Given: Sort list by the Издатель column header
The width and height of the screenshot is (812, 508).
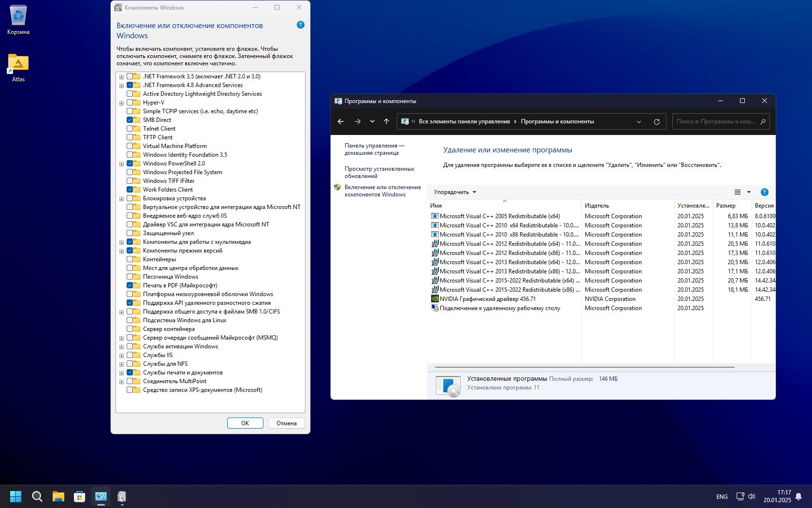Looking at the screenshot, I should click(597, 206).
